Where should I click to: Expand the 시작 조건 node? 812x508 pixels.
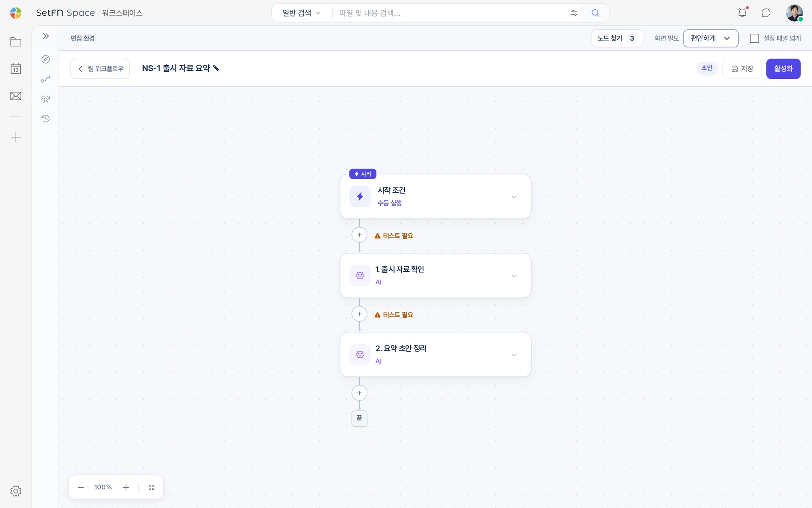pyautogui.click(x=514, y=197)
